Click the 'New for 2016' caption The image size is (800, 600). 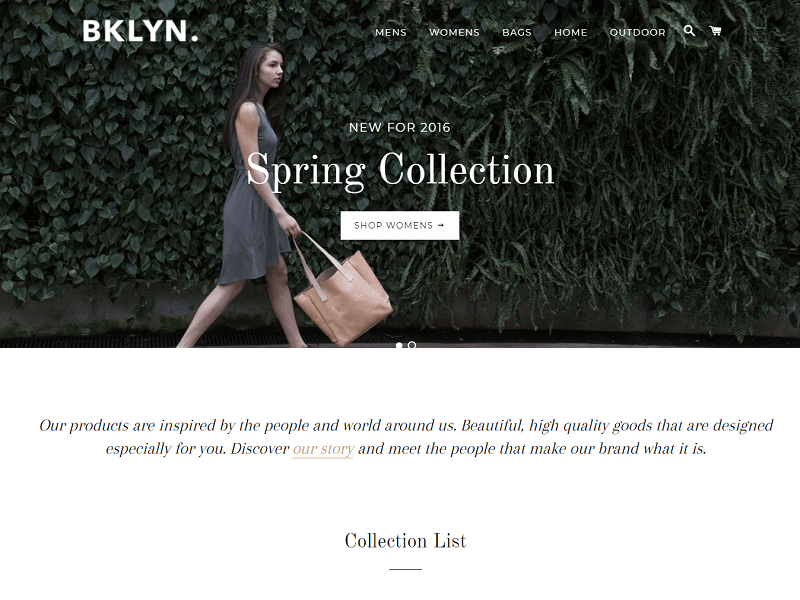pos(400,128)
